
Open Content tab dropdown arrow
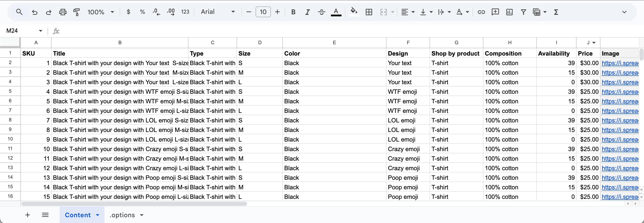coord(98,215)
